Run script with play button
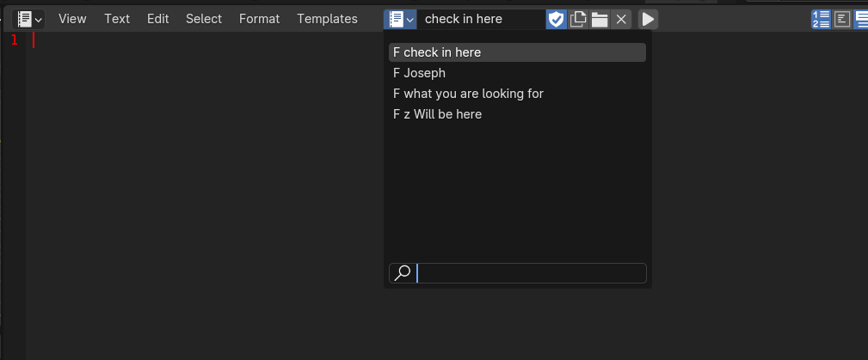Screen dimensions: 868x360 coord(648,20)
